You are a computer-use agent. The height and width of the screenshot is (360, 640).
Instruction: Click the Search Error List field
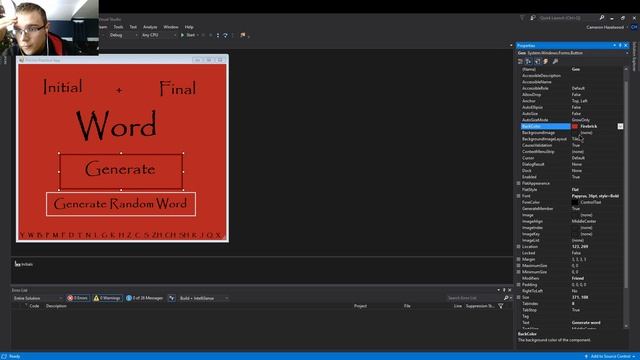click(x=474, y=298)
